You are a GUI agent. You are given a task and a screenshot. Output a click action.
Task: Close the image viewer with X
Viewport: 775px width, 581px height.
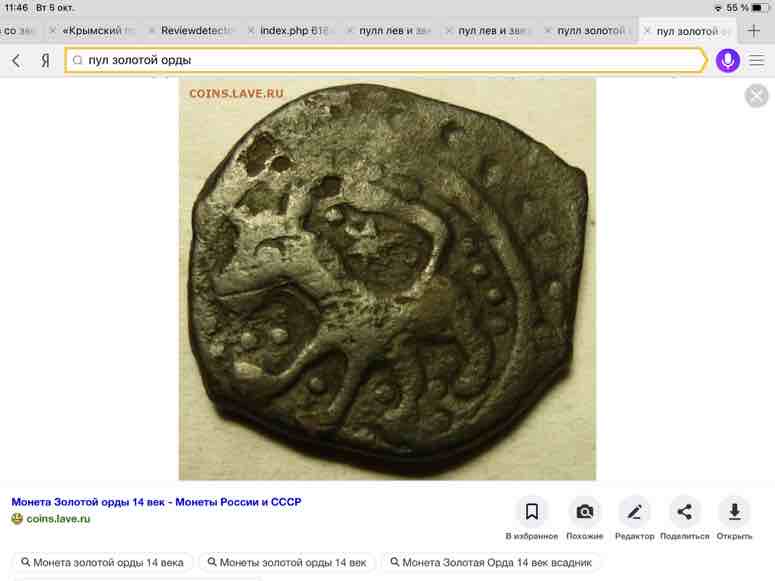point(757,96)
